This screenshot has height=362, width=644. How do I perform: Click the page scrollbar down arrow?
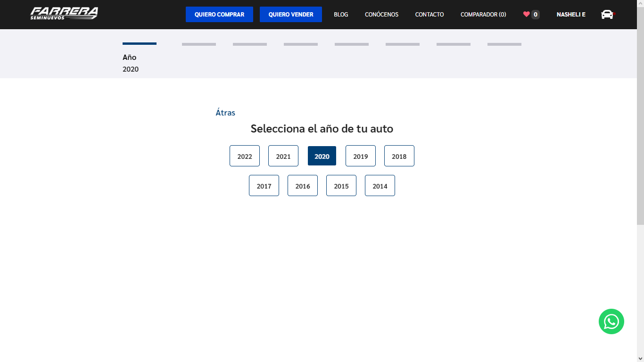[x=640, y=358]
